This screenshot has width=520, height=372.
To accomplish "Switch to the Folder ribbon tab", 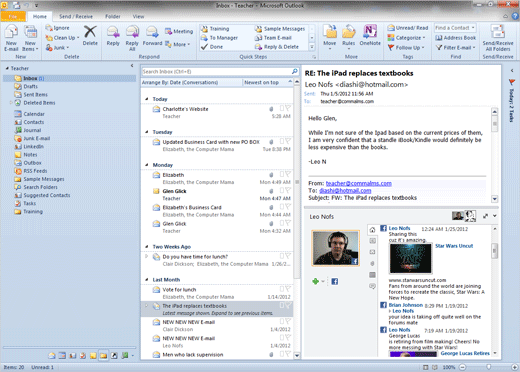I will tap(113, 16).
